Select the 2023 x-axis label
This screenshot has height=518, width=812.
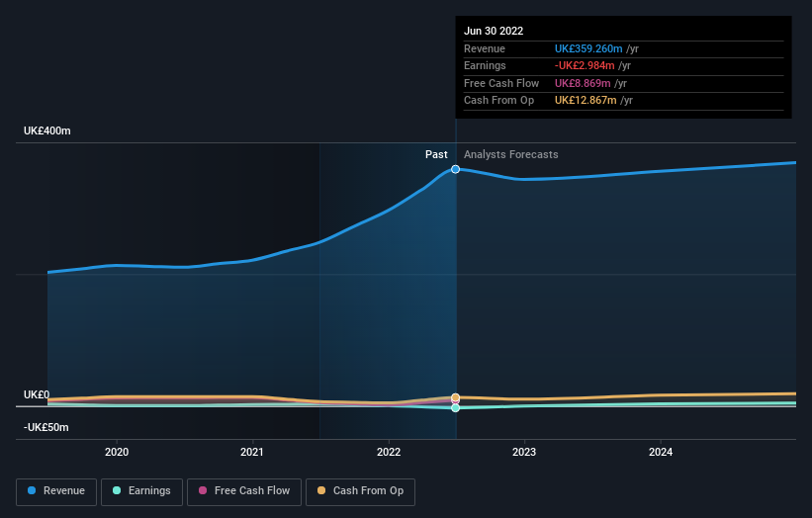click(x=524, y=452)
